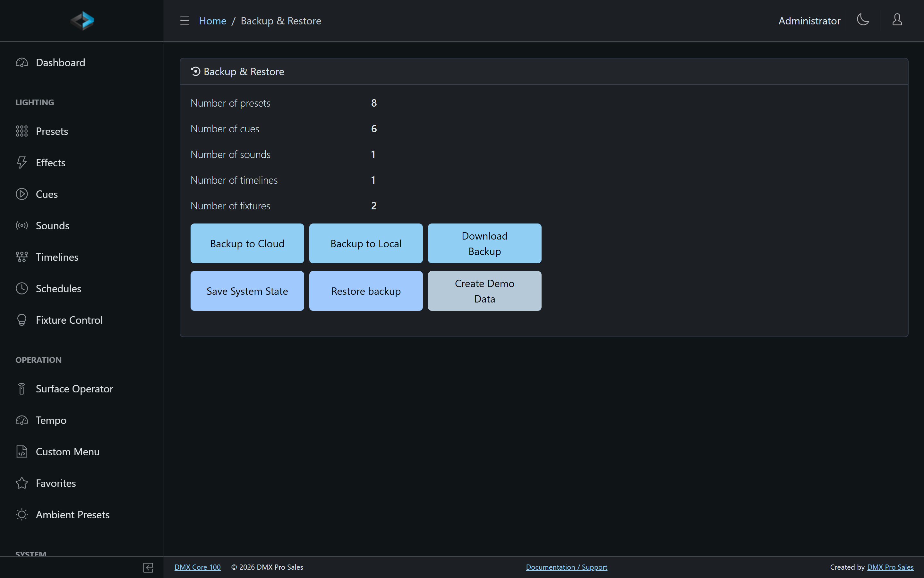Click the Backup & Restore breadcrumb text

[281, 21]
